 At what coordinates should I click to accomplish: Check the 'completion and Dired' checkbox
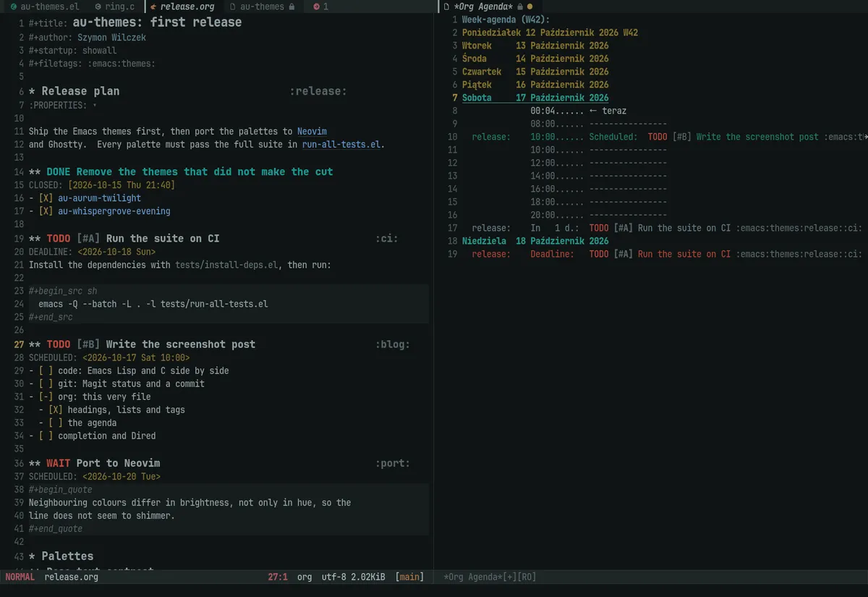[x=46, y=436]
